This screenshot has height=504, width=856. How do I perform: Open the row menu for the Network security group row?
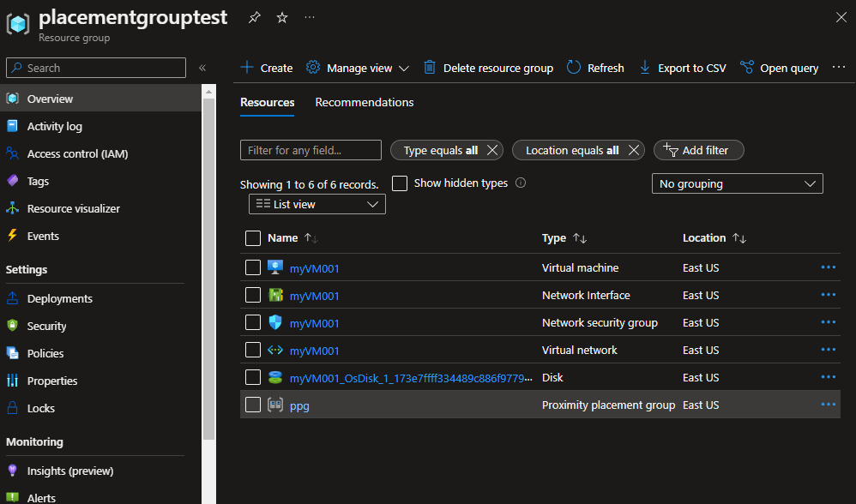pyautogui.click(x=829, y=321)
